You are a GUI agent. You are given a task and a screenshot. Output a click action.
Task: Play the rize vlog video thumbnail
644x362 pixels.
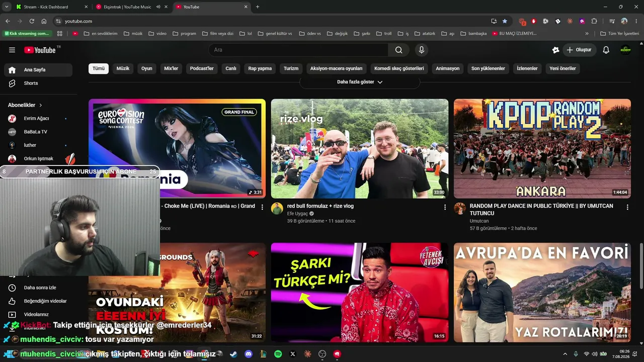click(x=360, y=149)
